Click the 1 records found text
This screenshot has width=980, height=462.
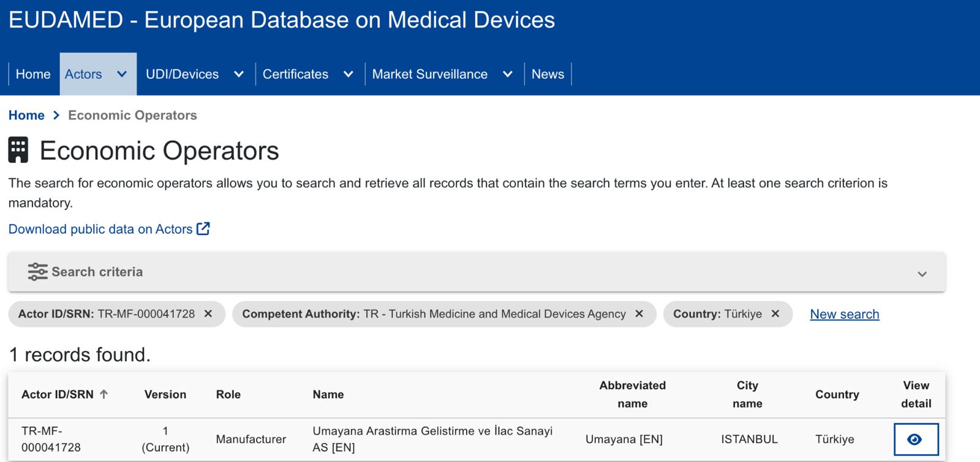(80, 354)
